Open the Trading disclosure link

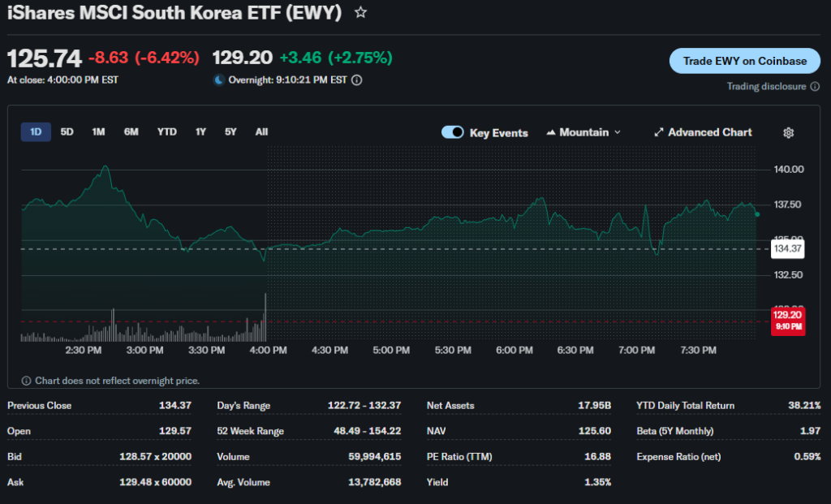point(766,87)
